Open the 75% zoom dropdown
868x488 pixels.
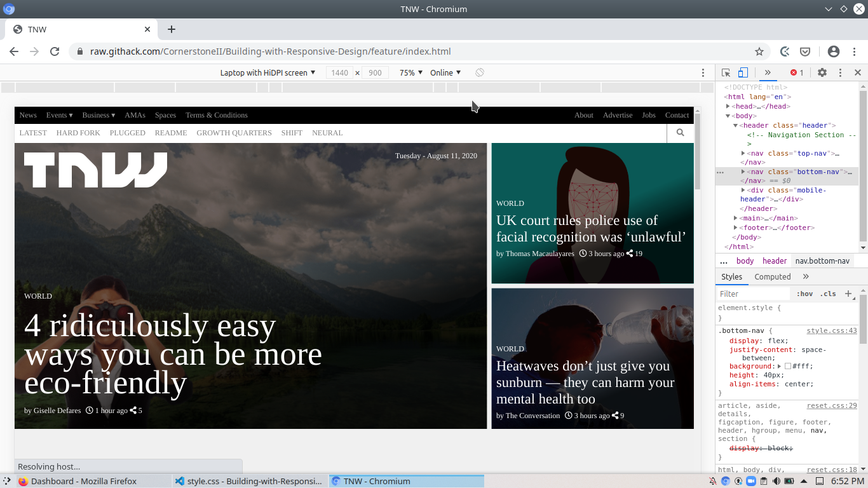click(x=411, y=72)
